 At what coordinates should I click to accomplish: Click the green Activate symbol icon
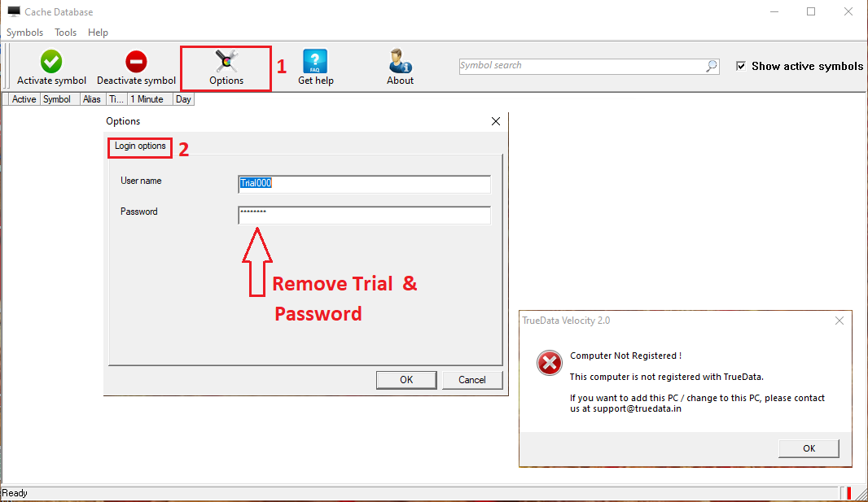51,61
